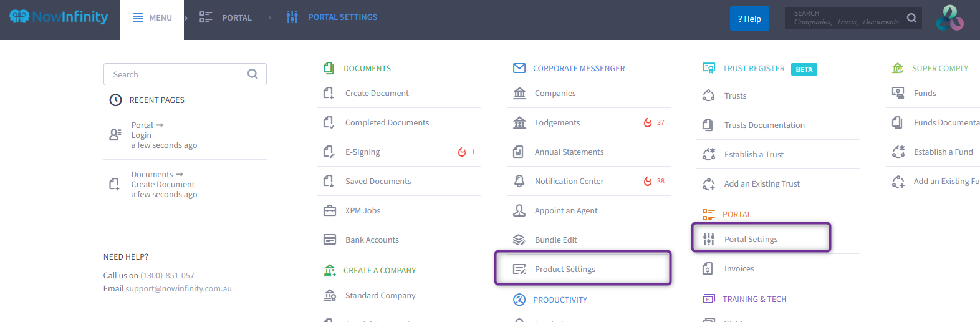
Task: Choose Establish a Trust
Action: tap(754, 154)
